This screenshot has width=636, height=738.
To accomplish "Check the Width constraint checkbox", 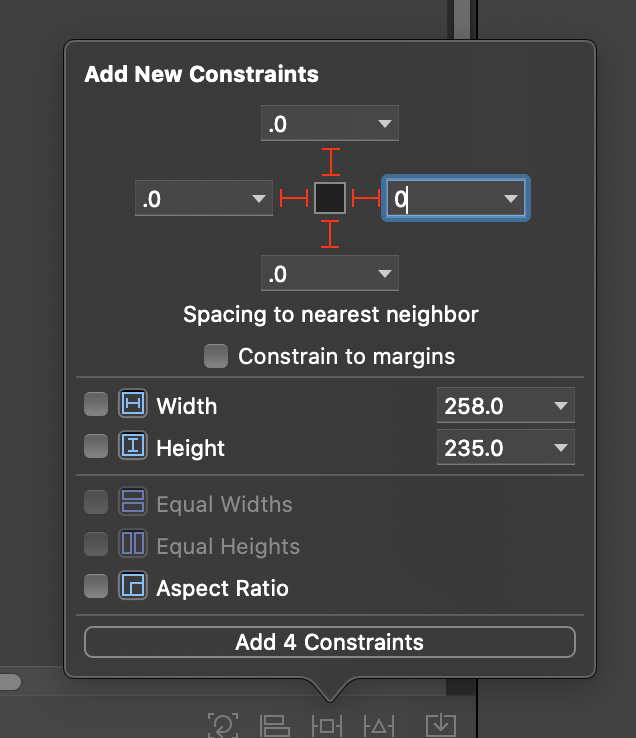I will click(x=96, y=405).
